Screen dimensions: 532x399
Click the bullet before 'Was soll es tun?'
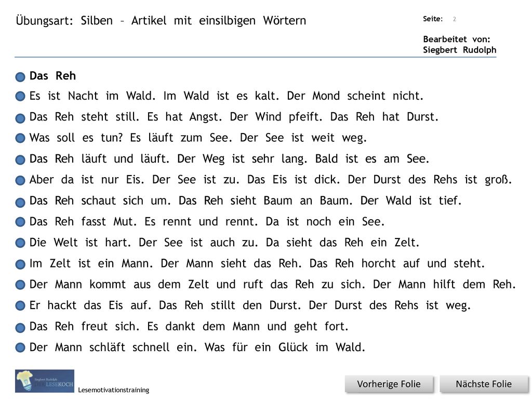[x=20, y=138]
